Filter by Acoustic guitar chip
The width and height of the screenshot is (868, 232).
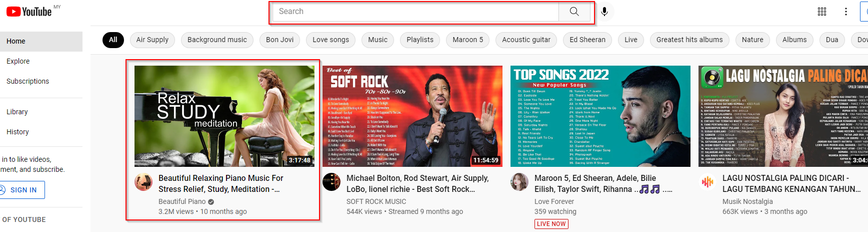526,40
